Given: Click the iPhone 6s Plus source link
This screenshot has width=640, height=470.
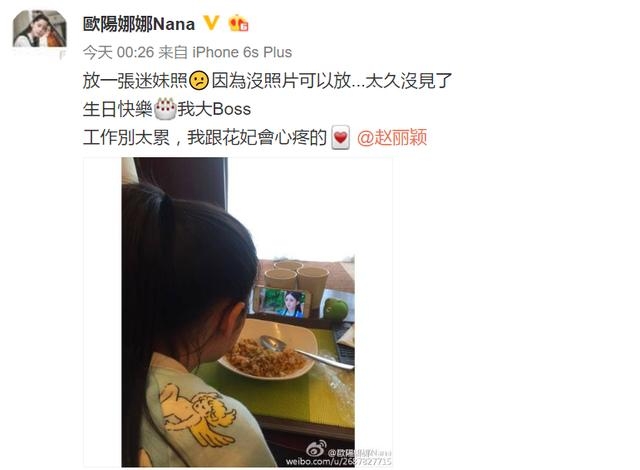Looking at the screenshot, I should pos(242,52).
